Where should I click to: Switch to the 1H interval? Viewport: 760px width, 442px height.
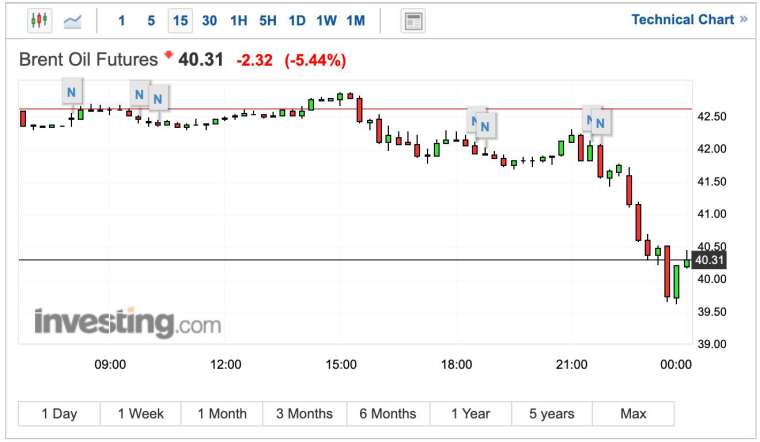(x=238, y=21)
